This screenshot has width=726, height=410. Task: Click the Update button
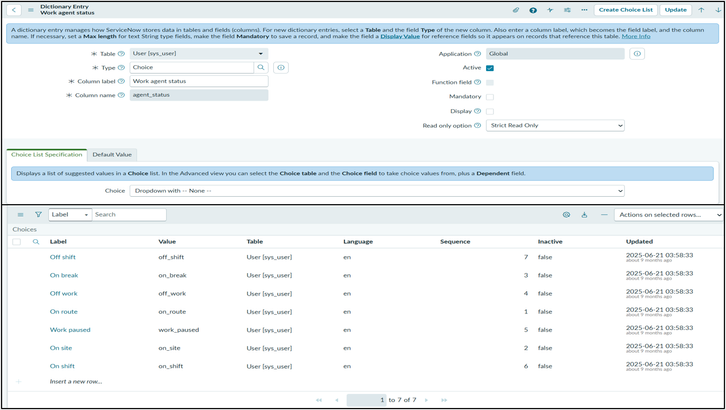[676, 10]
